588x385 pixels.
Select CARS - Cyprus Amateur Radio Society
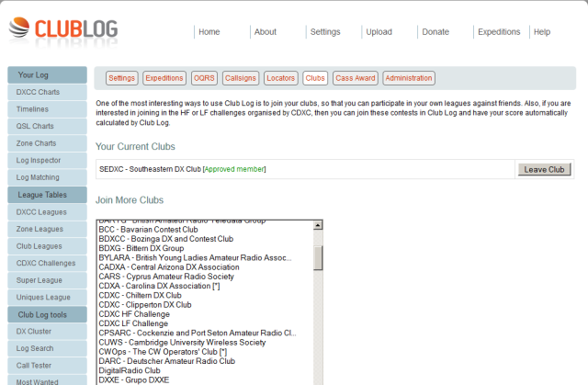point(206,277)
